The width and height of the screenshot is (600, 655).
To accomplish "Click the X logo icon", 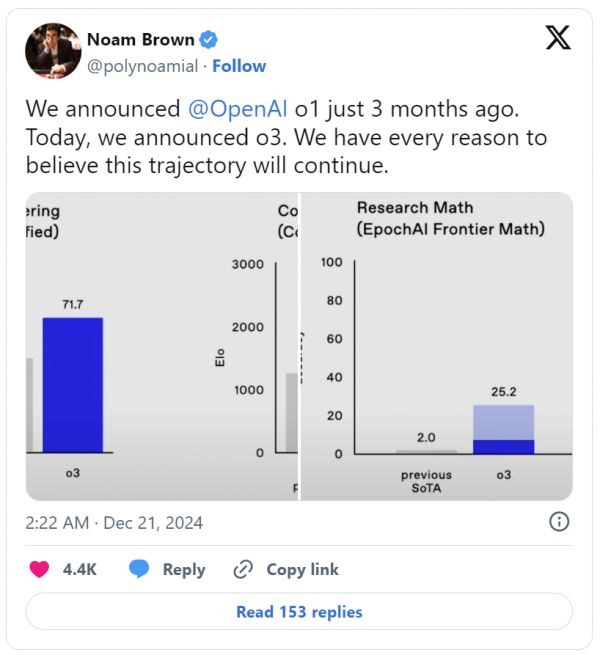I will tap(558, 38).
